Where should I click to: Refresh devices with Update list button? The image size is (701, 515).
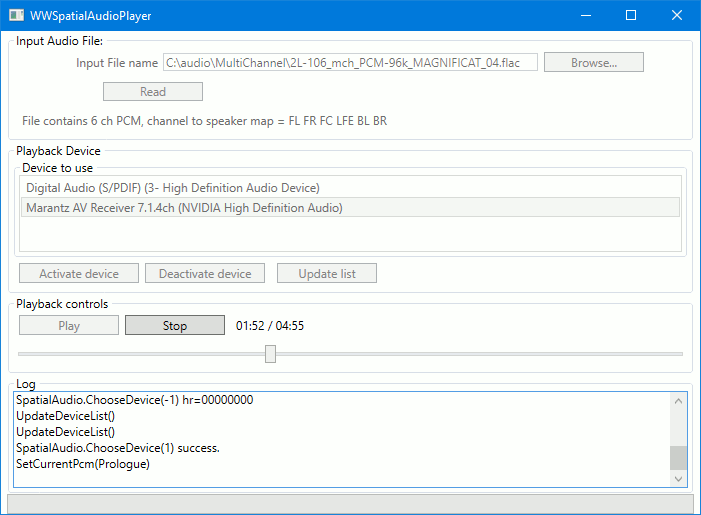pos(326,274)
